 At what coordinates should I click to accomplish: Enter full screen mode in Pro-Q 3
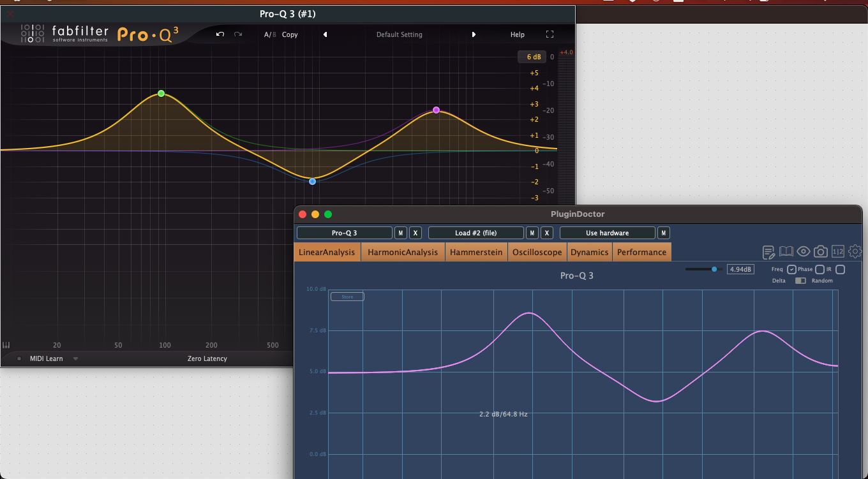[x=550, y=34]
